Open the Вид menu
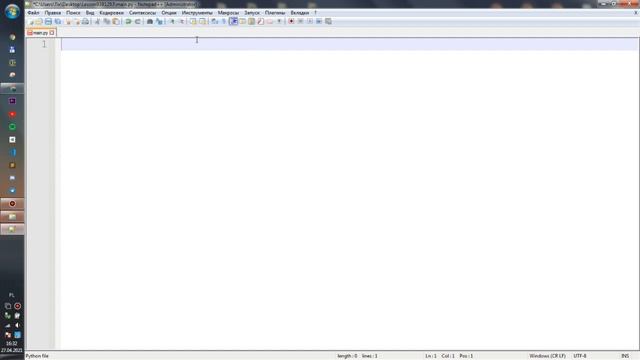 pyautogui.click(x=90, y=13)
